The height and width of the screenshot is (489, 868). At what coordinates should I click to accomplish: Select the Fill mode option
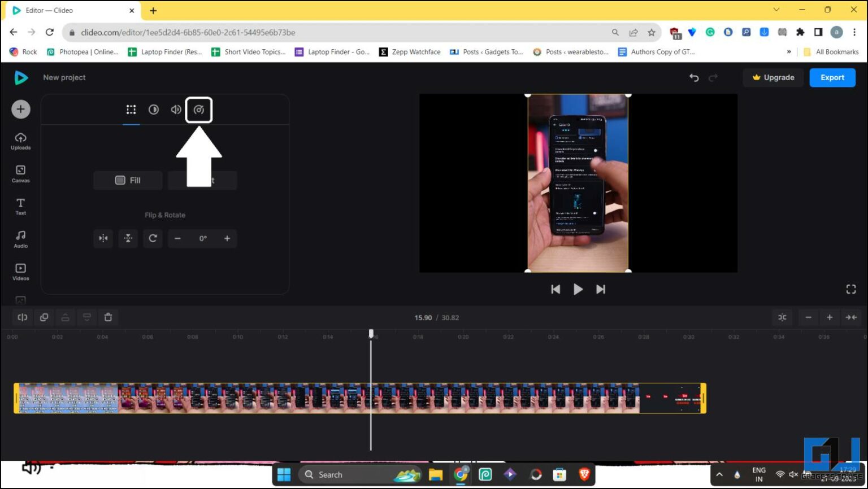click(127, 180)
